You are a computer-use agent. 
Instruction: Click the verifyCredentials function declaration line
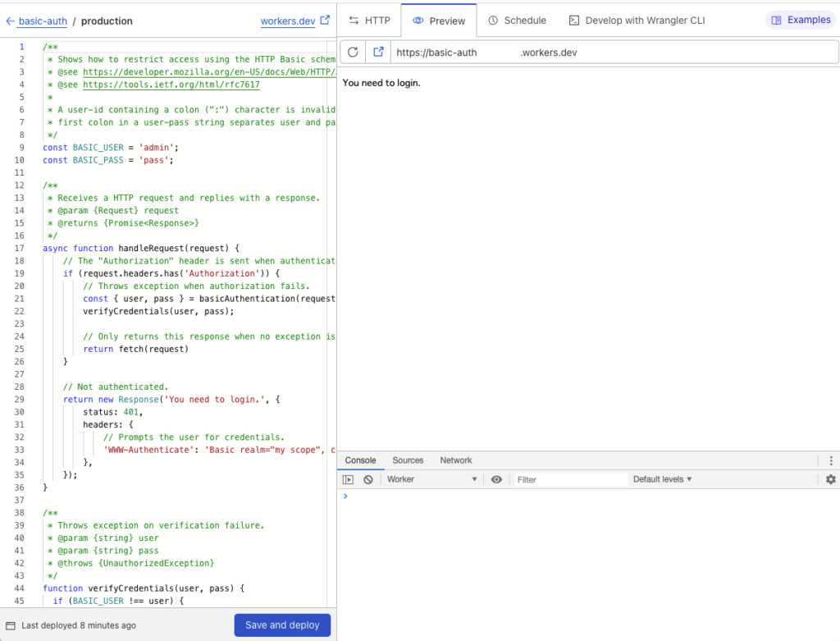(x=144, y=588)
